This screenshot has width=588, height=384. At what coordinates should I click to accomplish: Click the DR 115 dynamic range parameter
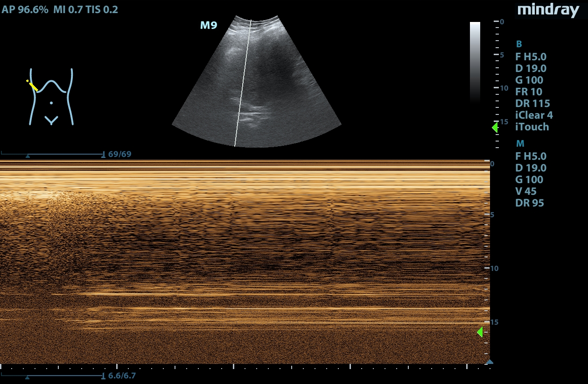coord(532,103)
